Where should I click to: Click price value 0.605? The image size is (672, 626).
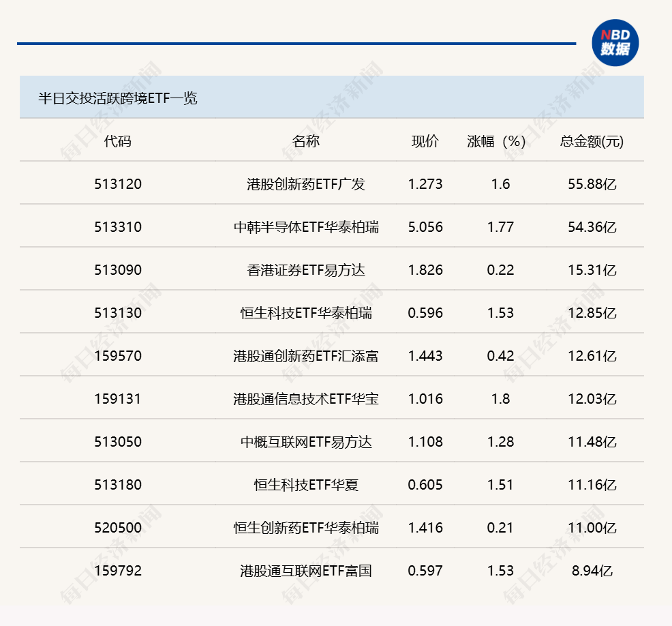coord(425,485)
